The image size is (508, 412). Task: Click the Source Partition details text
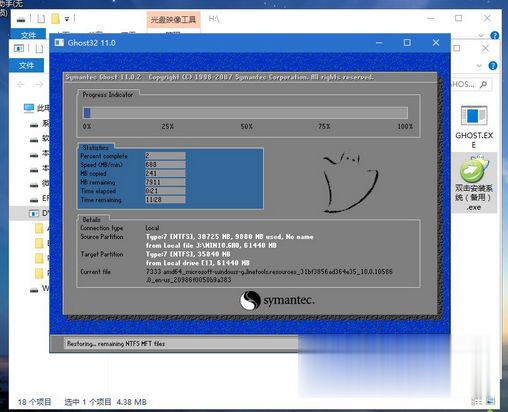click(229, 241)
